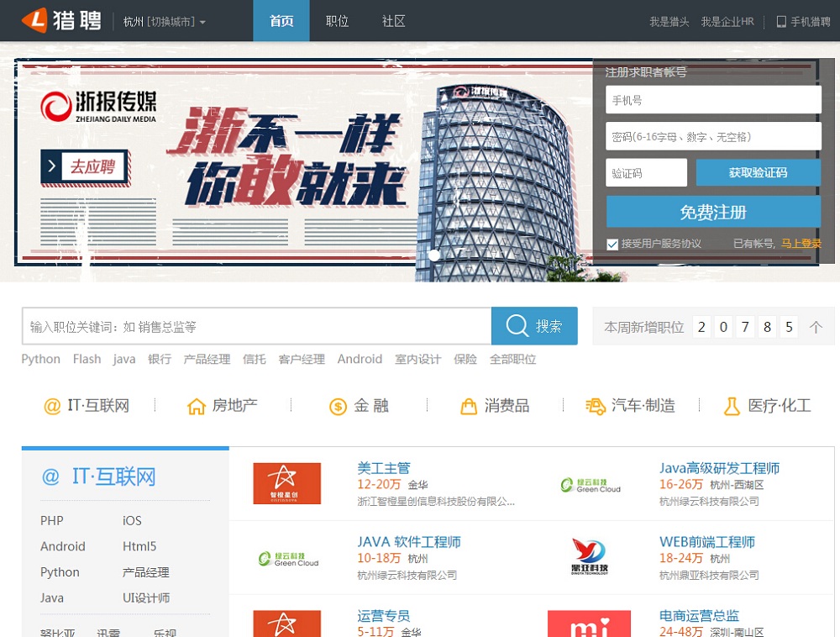The image size is (840, 637).
Task: Open the Java高级研发工程师 job listing
Action: pos(720,468)
